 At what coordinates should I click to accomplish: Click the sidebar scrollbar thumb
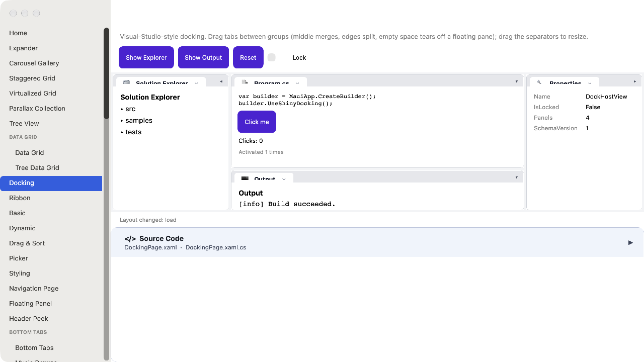coord(106,73)
